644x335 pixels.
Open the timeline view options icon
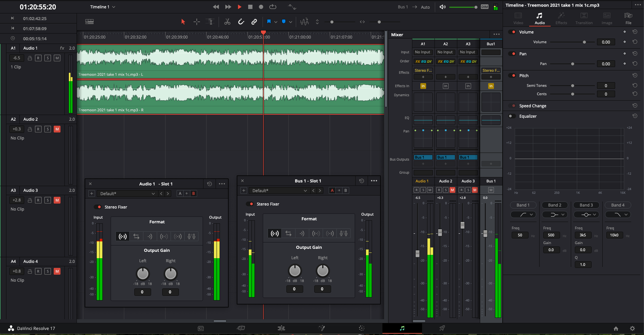(89, 22)
